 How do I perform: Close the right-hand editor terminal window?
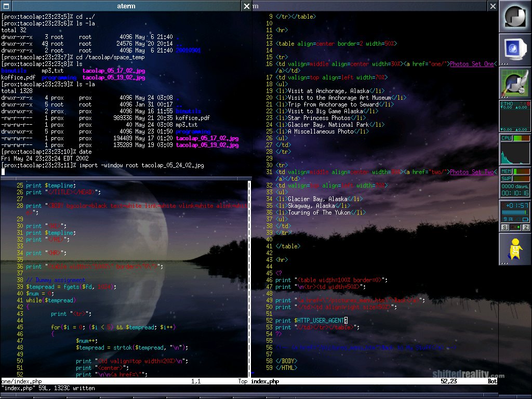[x=493, y=6]
